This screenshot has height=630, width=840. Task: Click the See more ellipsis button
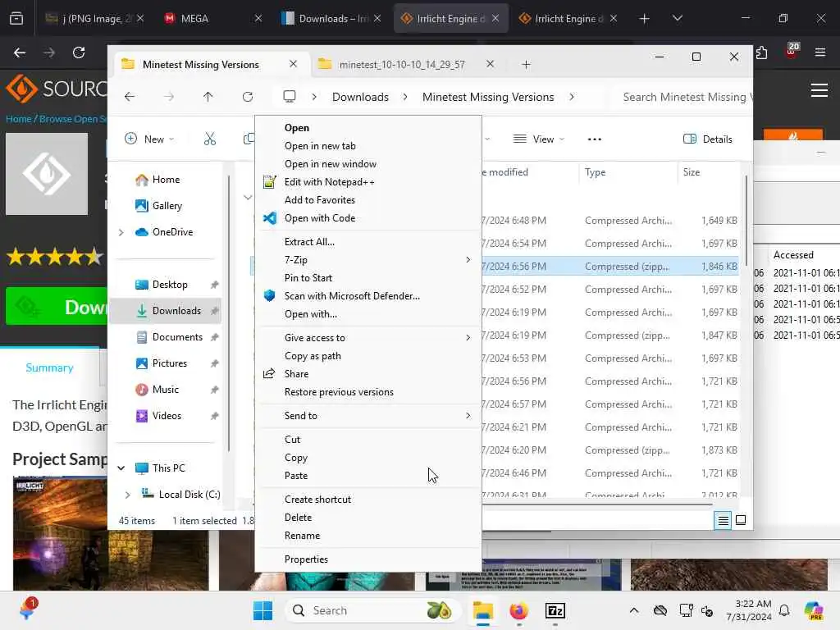594,139
